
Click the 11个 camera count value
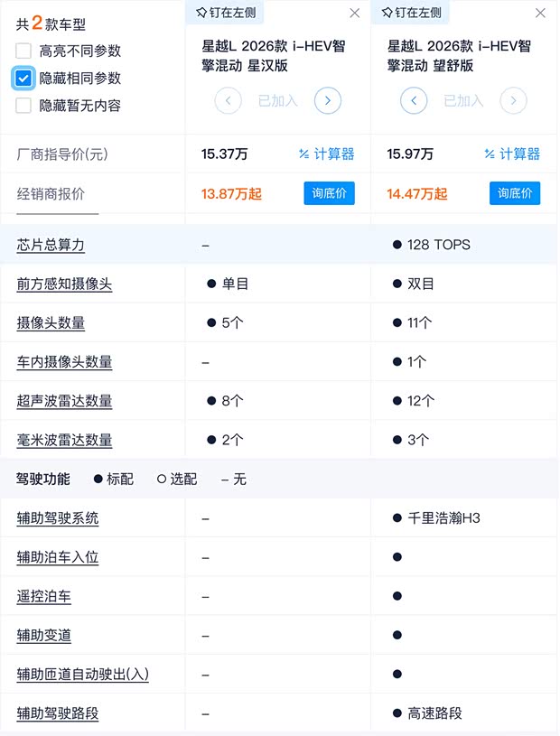[419, 323]
